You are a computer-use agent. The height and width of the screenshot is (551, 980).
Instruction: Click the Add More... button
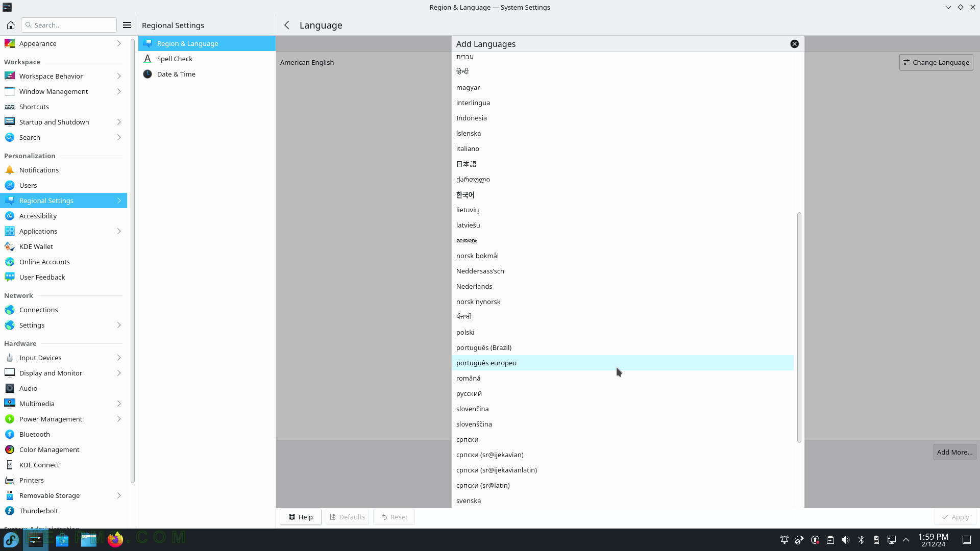954,452
